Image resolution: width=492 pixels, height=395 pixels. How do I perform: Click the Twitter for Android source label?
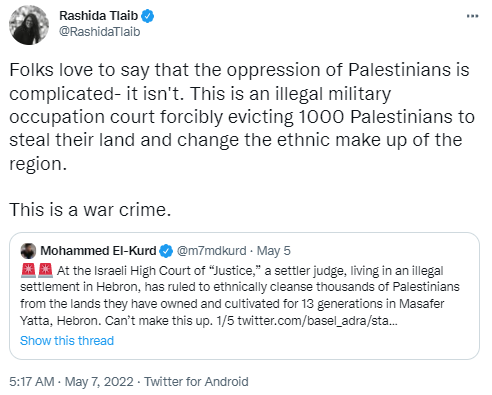[x=196, y=382]
